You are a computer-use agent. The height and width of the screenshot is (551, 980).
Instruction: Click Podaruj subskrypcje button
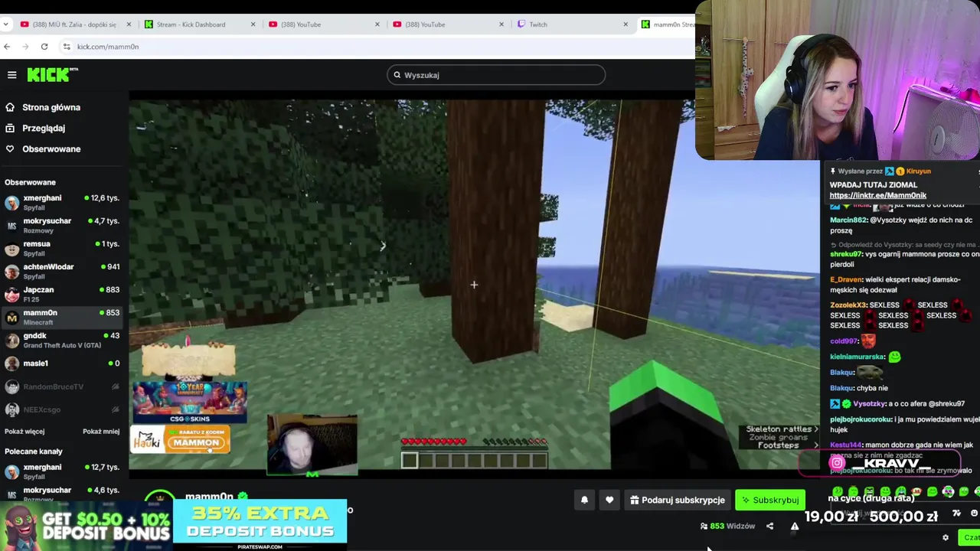677,500
